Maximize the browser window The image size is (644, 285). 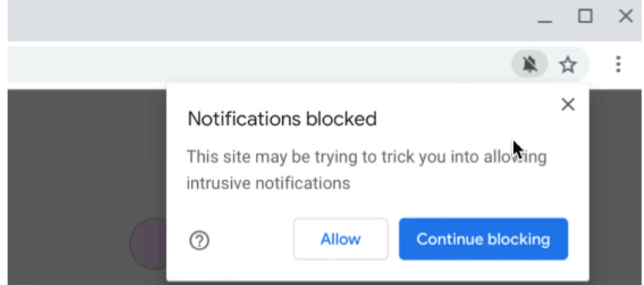(x=585, y=16)
